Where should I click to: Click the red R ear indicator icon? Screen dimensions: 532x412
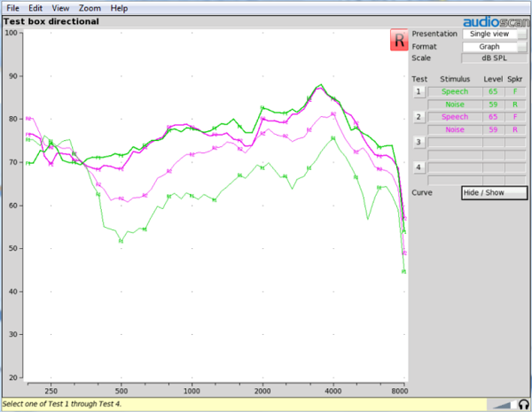pyautogui.click(x=399, y=40)
